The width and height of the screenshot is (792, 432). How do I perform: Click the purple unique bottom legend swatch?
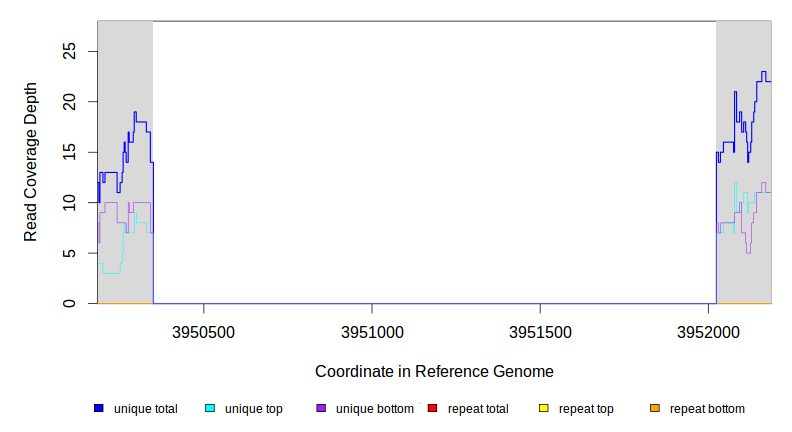pos(321,409)
